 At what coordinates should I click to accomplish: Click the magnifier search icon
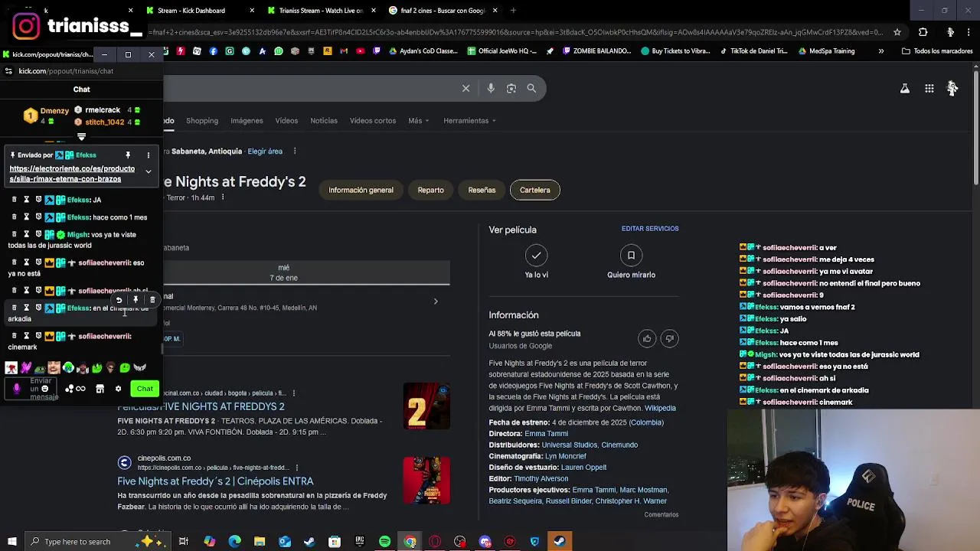[531, 88]
